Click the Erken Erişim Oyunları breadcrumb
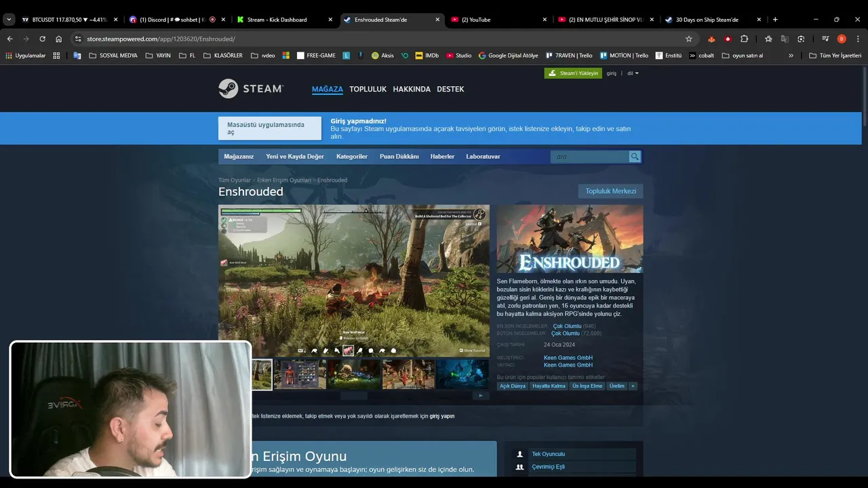 284,180
